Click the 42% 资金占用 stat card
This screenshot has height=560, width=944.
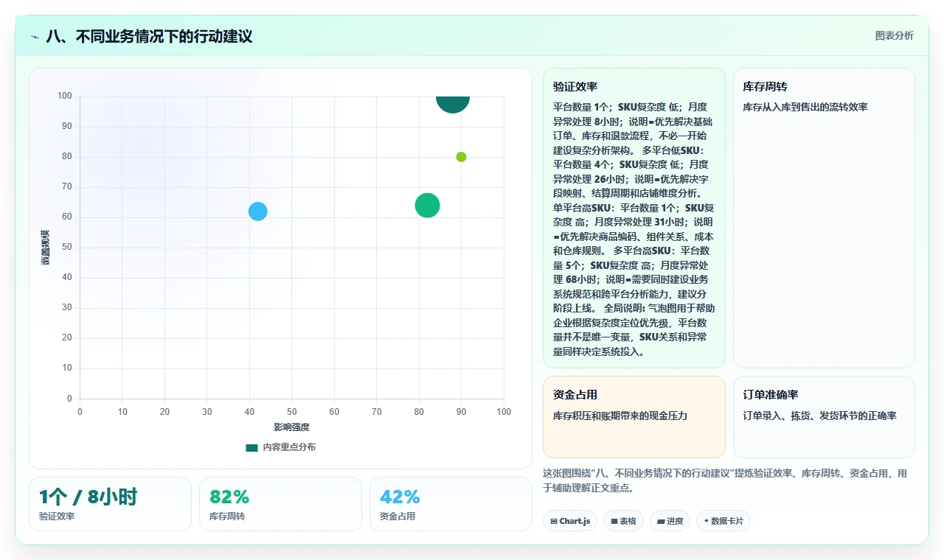point(451,504)
